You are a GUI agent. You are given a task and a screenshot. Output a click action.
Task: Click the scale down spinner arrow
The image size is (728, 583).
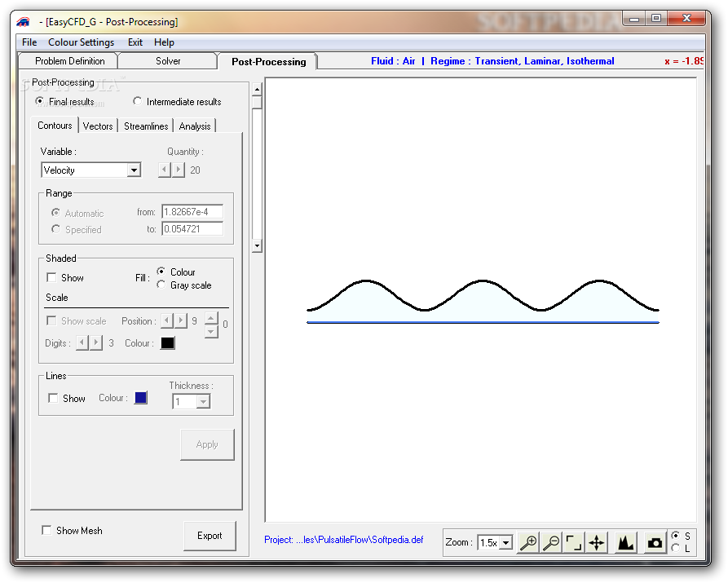[x=211, y=331]
